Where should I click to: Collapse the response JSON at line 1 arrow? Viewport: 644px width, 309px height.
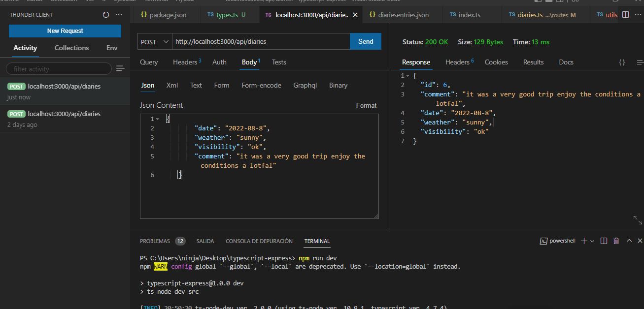[407, 76]
